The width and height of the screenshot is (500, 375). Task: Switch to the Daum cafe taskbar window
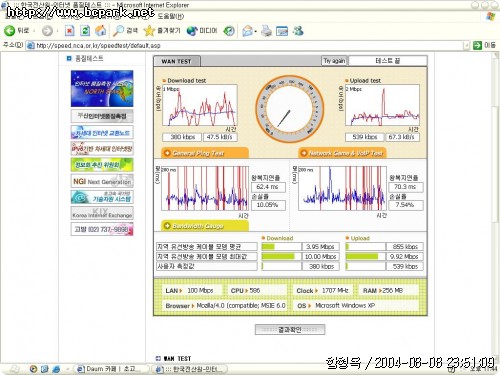110,369
